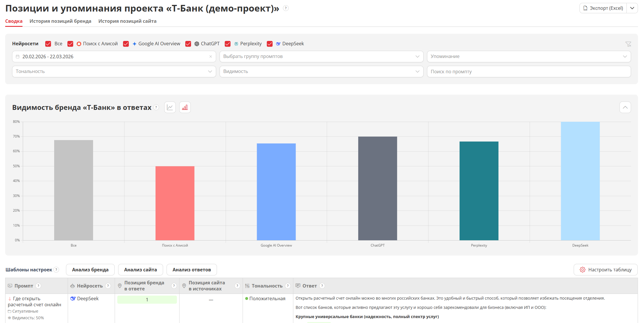644x323 pixels.
Task: Switch chart to bar graph view
Action: [x=185, y=107]
